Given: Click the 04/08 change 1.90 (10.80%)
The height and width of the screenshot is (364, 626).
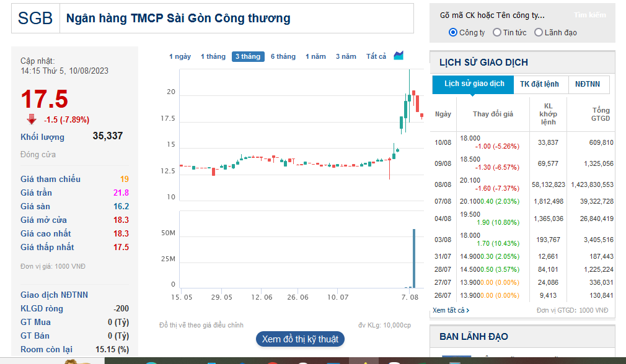Looking at the screenshot, I should [x=498, y=222].
